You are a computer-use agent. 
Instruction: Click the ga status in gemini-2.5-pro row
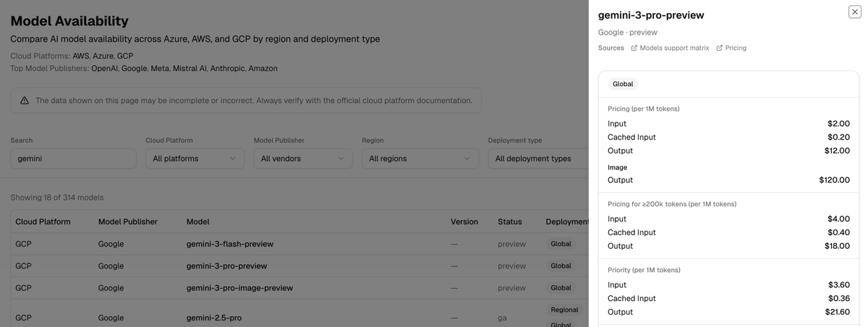[502, 318]
